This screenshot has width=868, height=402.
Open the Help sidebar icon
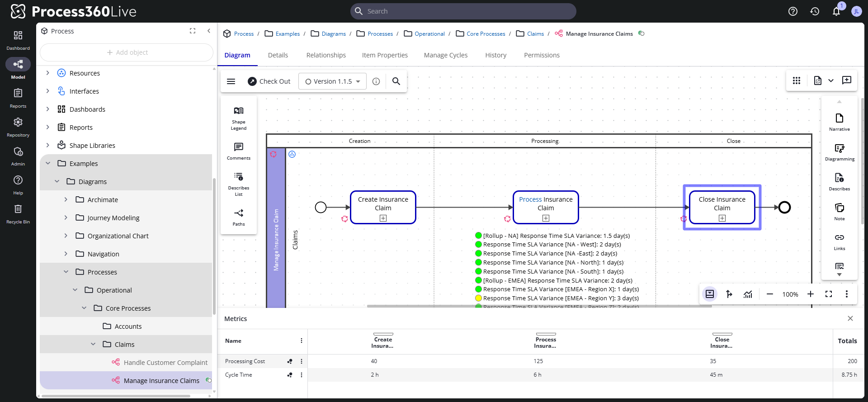[18, 184]
